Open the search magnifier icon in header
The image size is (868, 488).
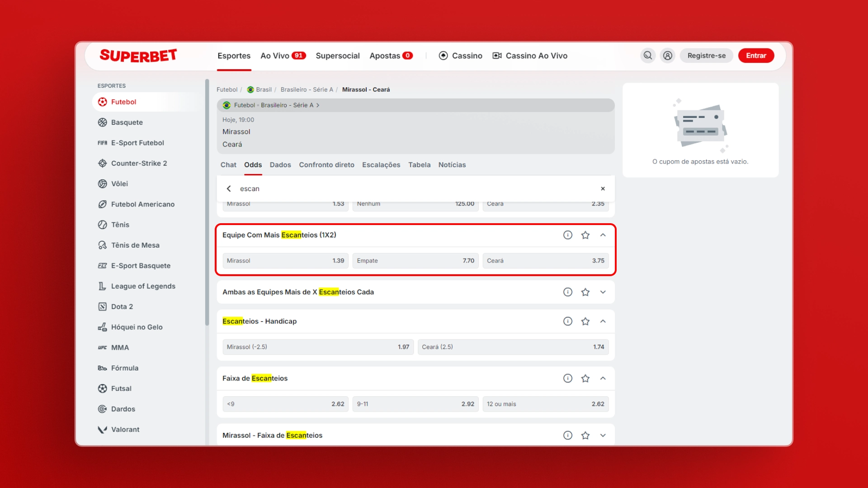pyautogui.click(x=648, y=56)
